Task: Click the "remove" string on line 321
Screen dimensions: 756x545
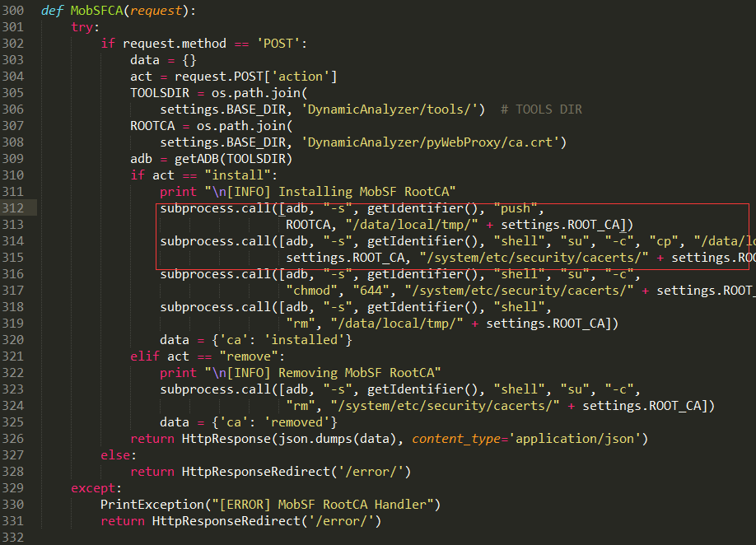Action: click(x=249, y=356)
